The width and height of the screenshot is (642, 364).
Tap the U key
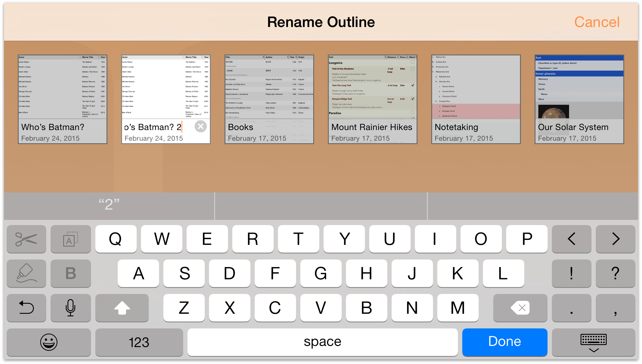390,239
